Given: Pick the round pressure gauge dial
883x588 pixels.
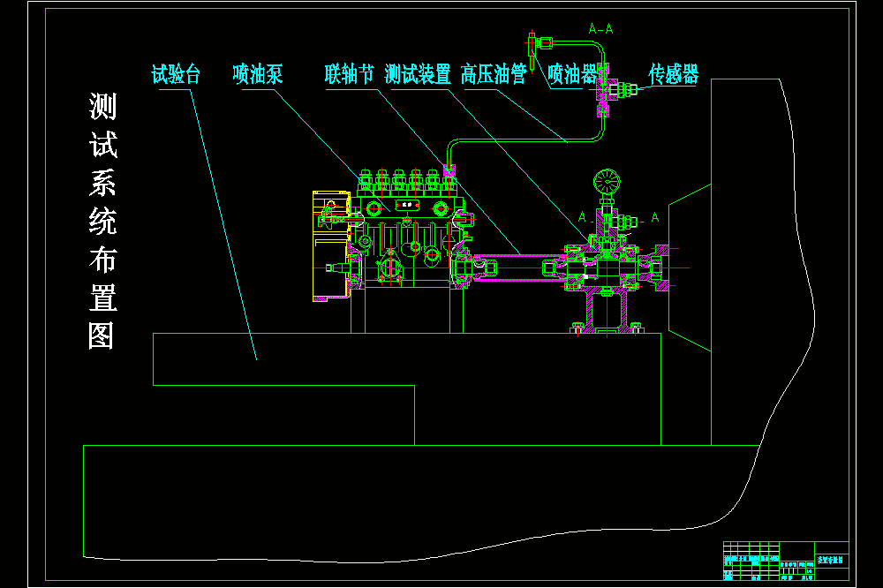Looking at the screenshot, I should click(608, 183).
